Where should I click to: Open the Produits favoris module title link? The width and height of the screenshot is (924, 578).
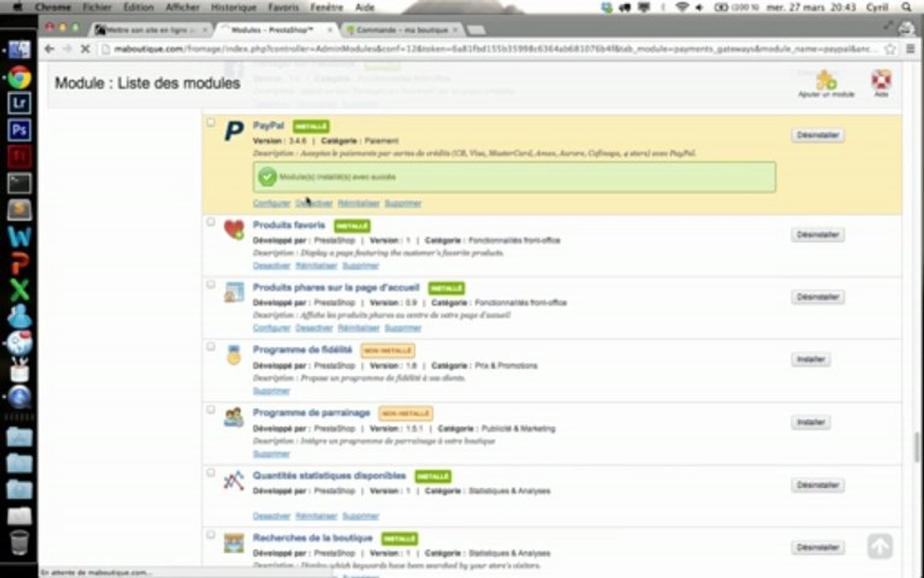289,226
